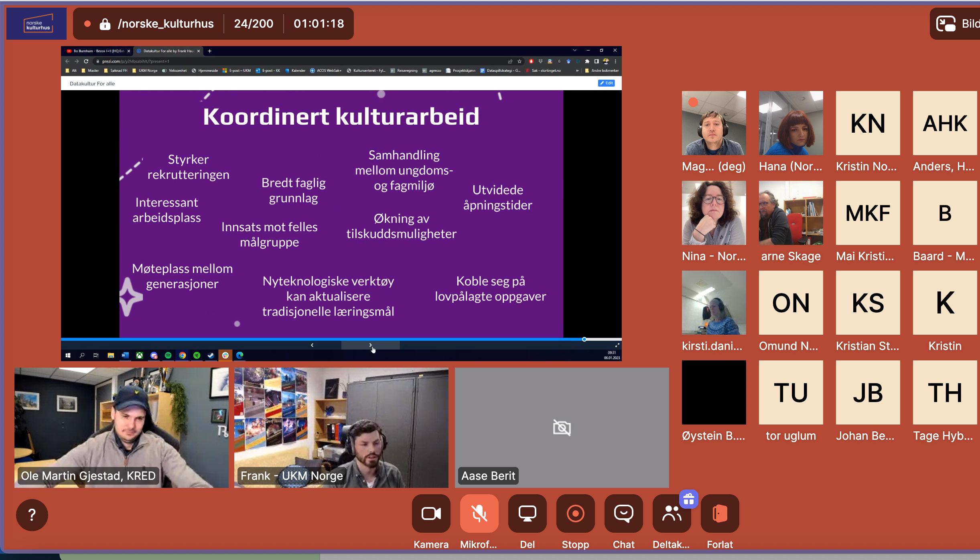Click the 24/200 participant count
This screenshot has height=560, width=980.
tap(254, 24)
